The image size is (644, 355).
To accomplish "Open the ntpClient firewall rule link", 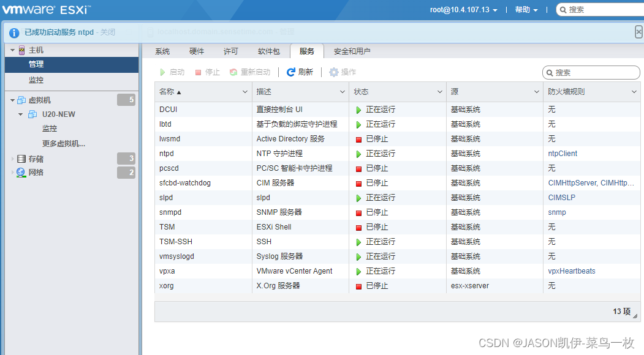I will (563, 154).
